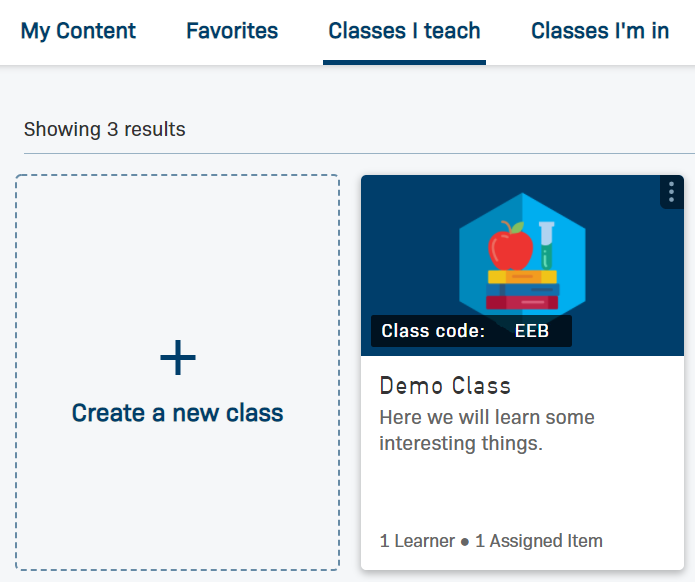Viewport: 695px width, 582px height.
Task: Click the Demo Class description text
Action: coord(487,430)
